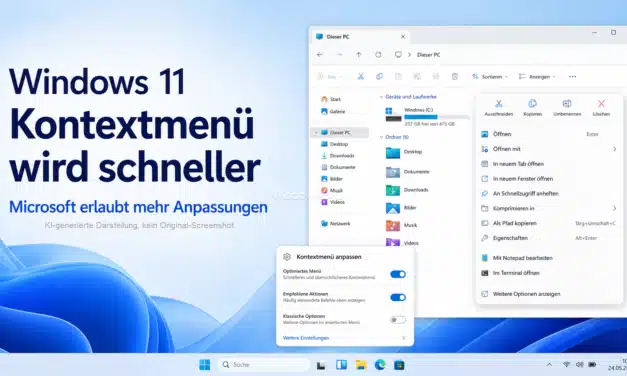Choose Löschen red X in context menu
Image resolution: width=627 pixels, height=376 pixels.
tap(601, 108)
